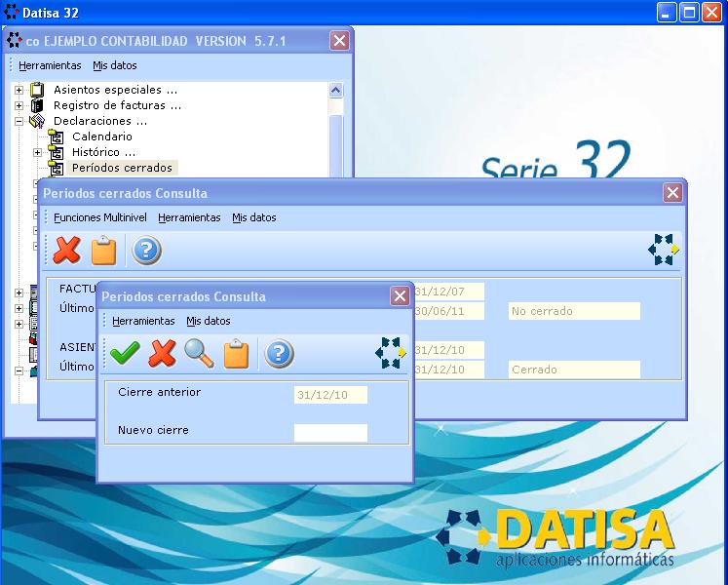Click Datisa logo in back Consulta toolbar
728x585 pixels.
[664, 250]
